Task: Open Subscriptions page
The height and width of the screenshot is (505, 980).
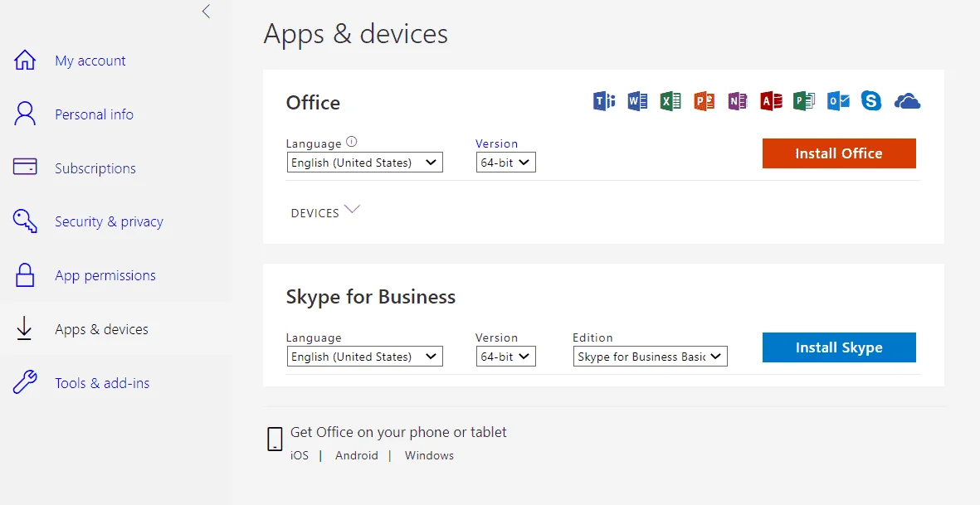Action: click(x=95, y=168)
